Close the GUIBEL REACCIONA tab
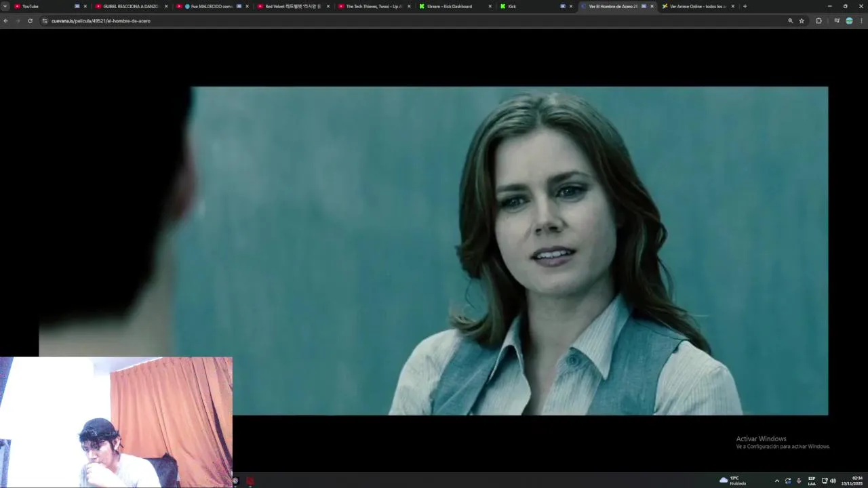This screenshot has height=488, width=868. point(166,6)
